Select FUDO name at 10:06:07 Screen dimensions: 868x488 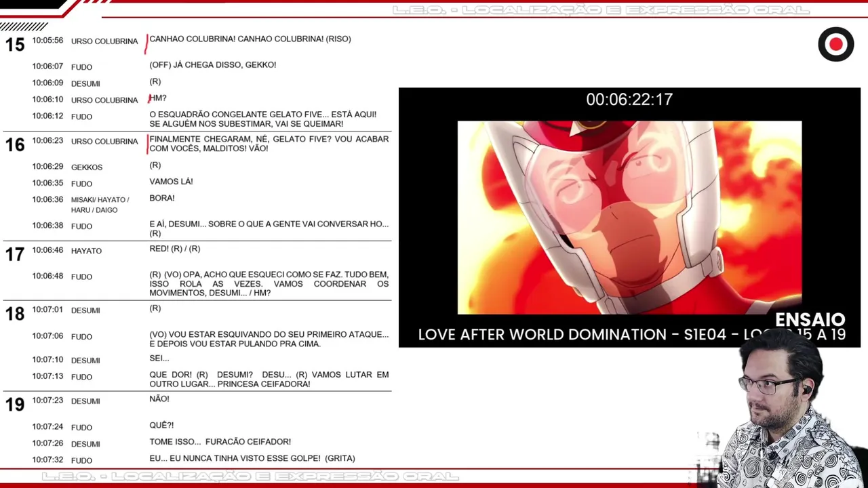pyautogui.click(x=81, y=67)
